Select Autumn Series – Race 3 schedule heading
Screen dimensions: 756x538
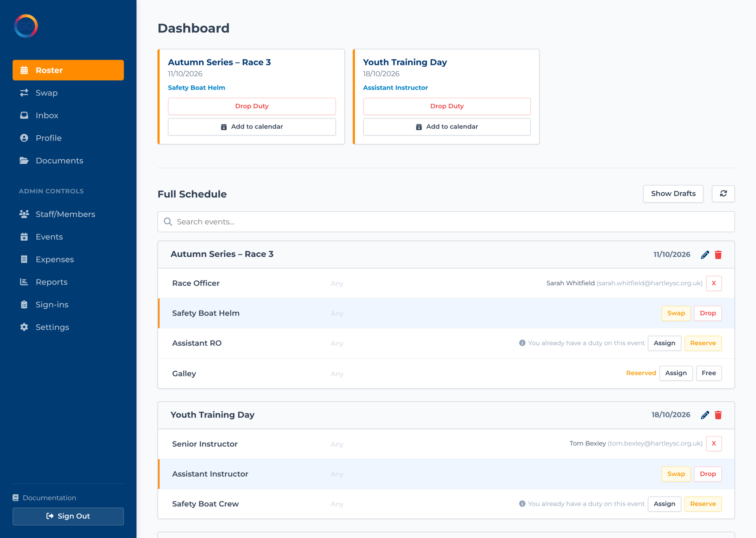(222, 255)
